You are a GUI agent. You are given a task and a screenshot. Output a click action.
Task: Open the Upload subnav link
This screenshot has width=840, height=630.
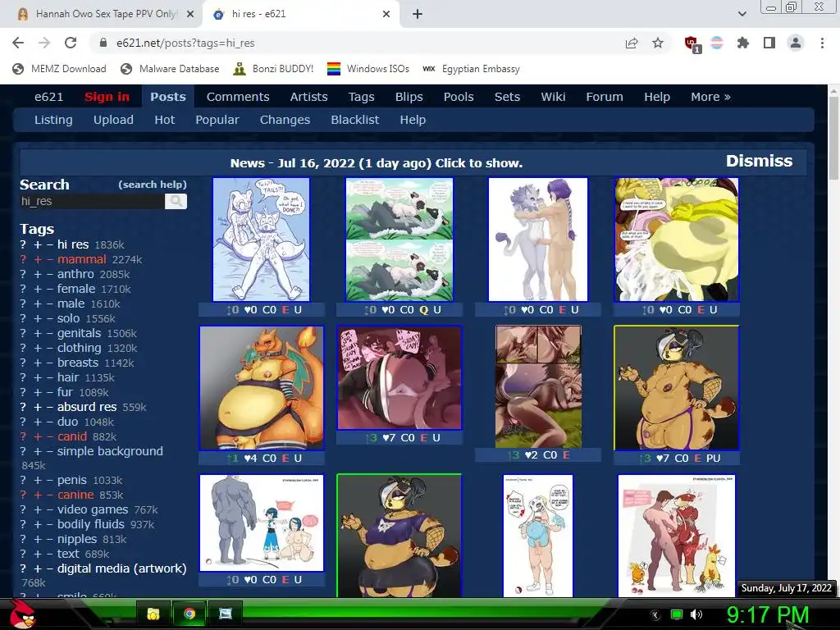pos(113,120)
